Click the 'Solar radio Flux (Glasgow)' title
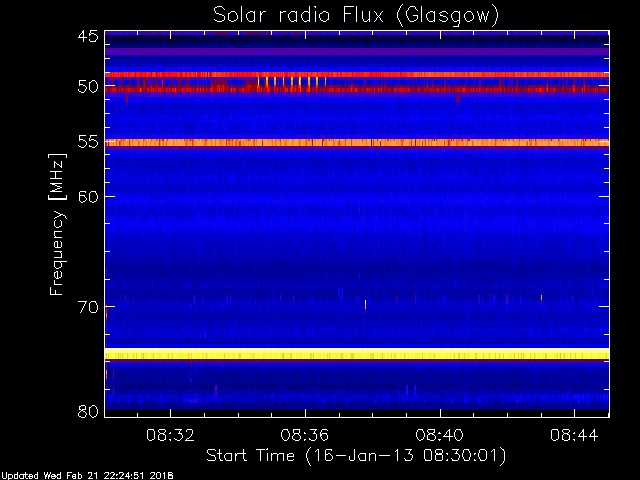This screenshot has width=640, height=480. tap(356, 16)
